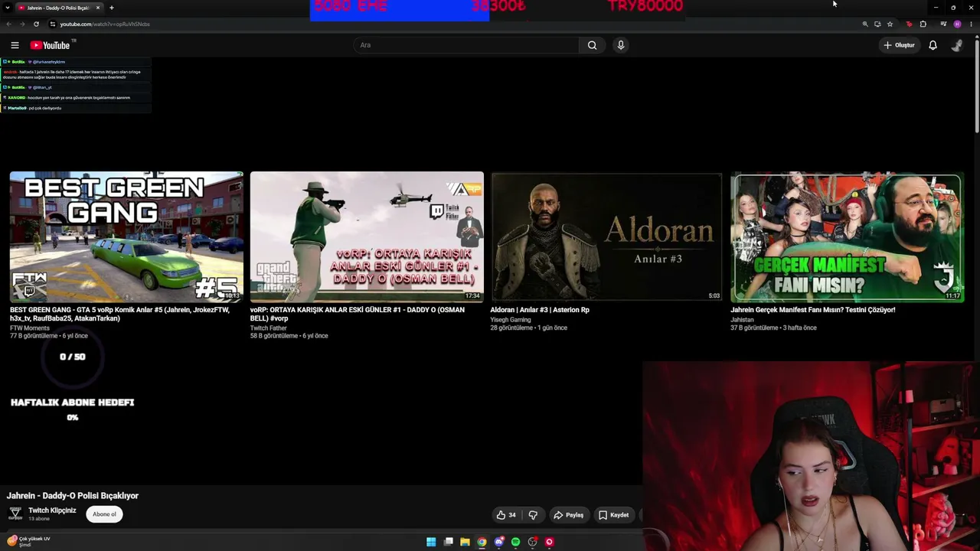Open the UV weather widget in taskbar
Image resolution: width=980 pixels, height=551 pixels.
(29, 541)
